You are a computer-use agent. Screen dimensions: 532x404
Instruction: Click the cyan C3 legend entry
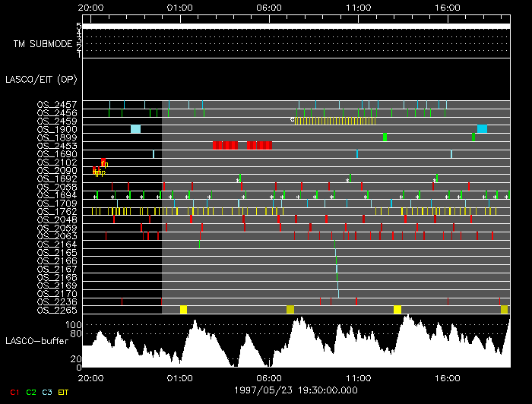pyautogui.click(x=47, y=392)
